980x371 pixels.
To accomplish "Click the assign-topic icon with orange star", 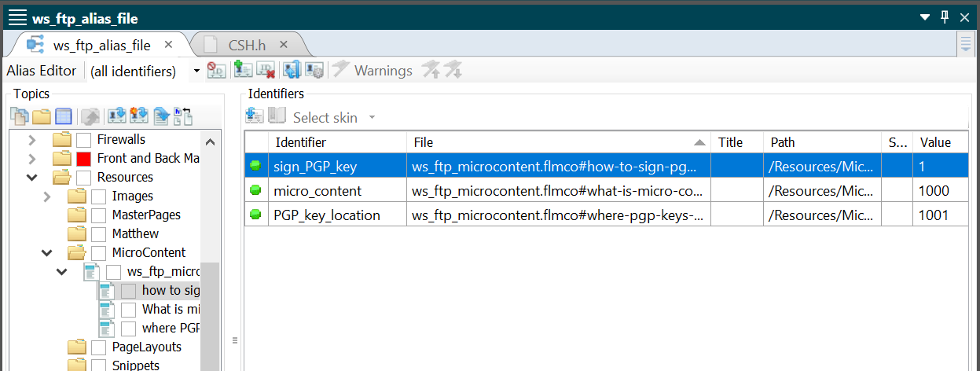I will pos(139,117).
